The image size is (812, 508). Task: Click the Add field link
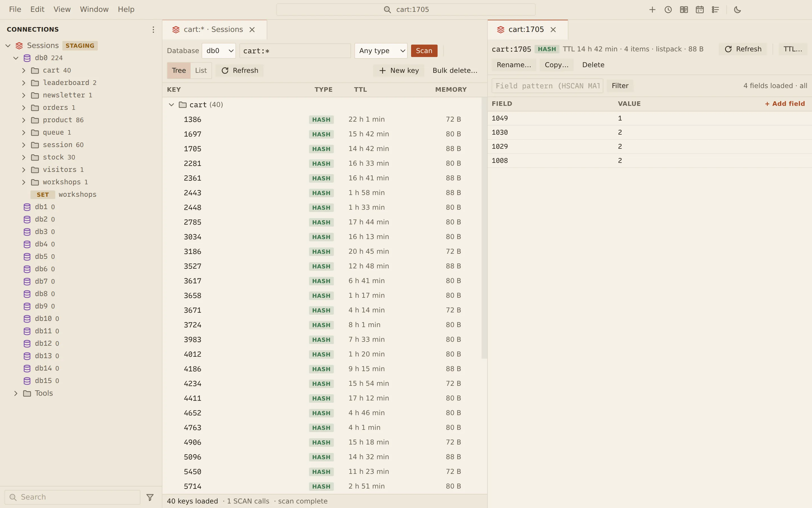[785, 104]
